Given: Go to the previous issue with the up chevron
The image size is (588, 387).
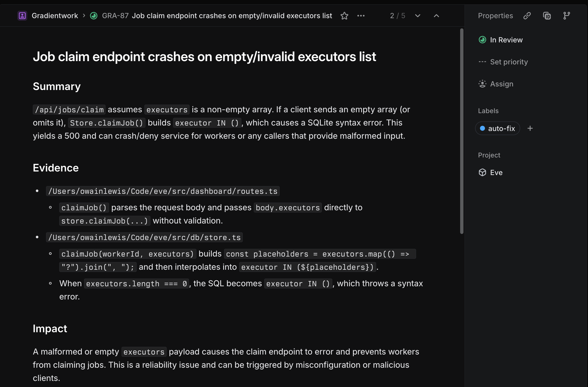Looking at the screenshot, I should point(436,16).
